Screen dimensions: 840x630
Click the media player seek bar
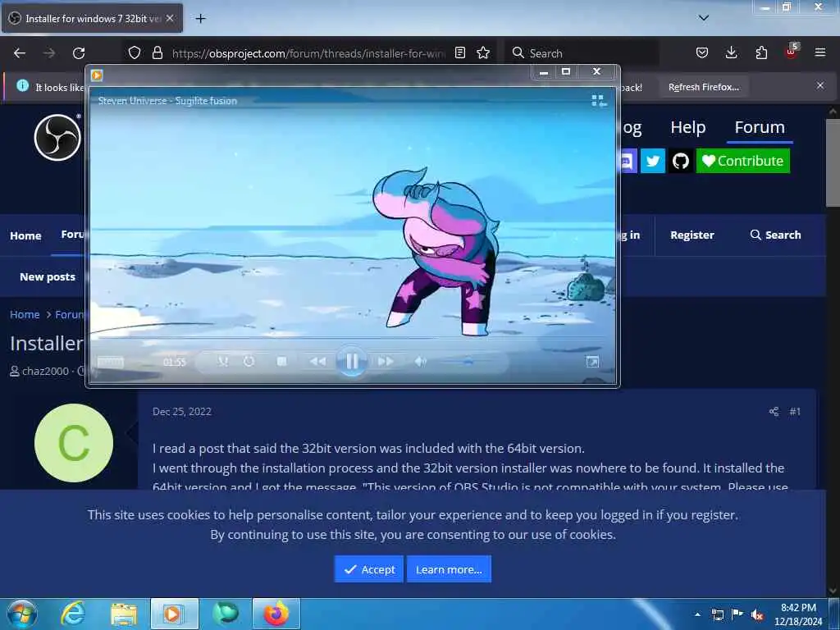click(x=351, y=339)
